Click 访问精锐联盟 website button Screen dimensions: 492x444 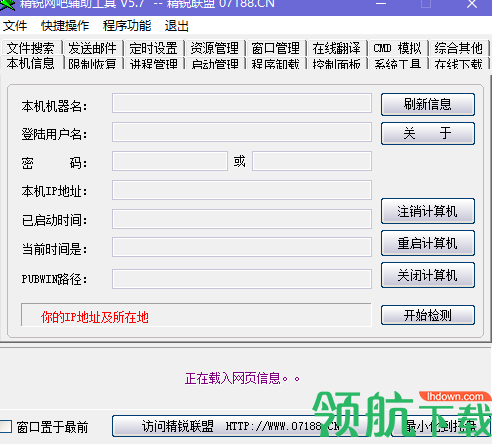(241, 426)
